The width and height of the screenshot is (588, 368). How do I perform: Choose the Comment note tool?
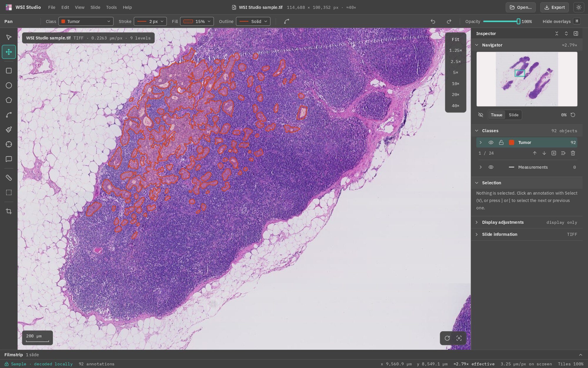tap(9, 159)
